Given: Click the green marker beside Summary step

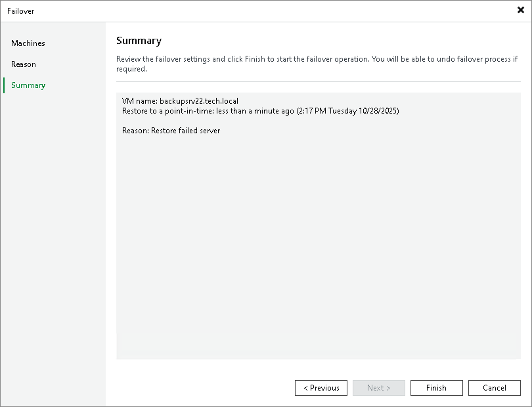Looking at the screenshot, I should 4,85.
